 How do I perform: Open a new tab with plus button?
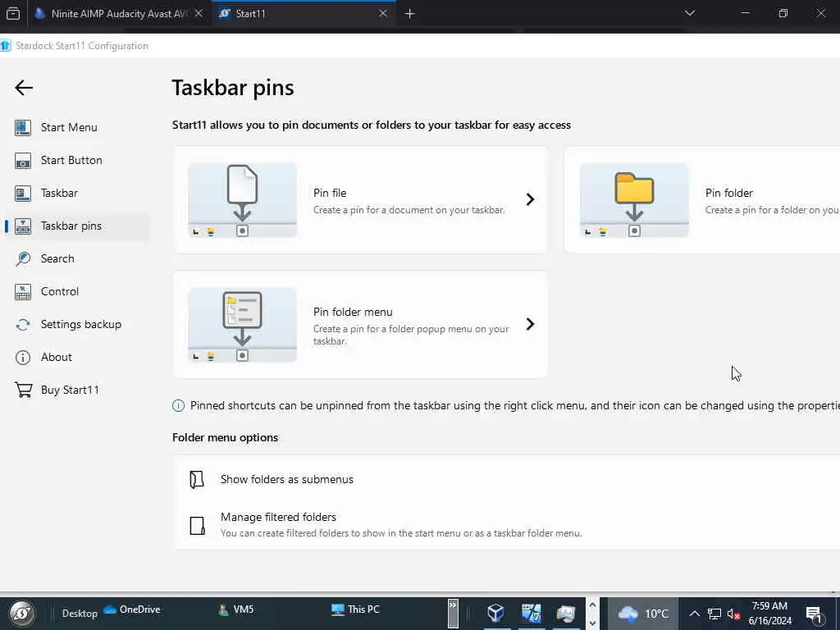tap(410, 14)
